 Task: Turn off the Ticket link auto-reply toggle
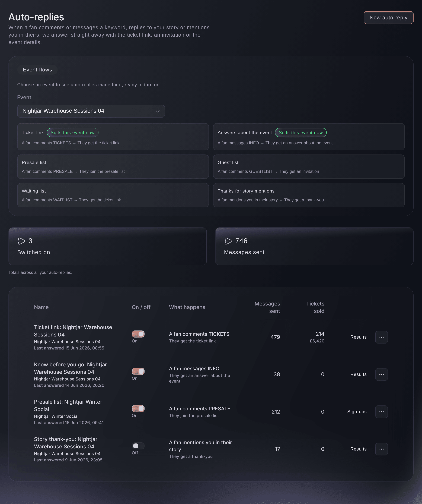coord(138,334)
